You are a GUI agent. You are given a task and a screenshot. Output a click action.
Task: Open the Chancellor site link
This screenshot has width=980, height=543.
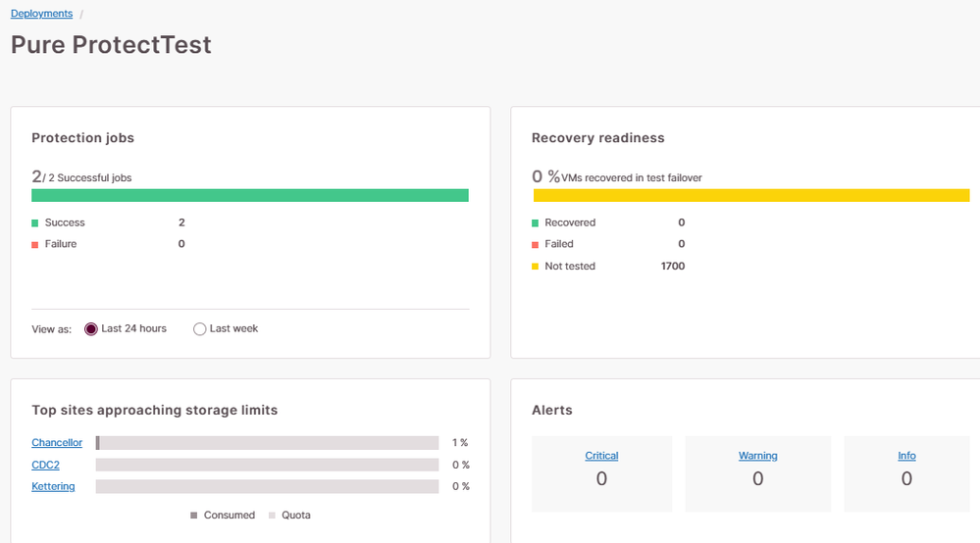pos(57,443)
